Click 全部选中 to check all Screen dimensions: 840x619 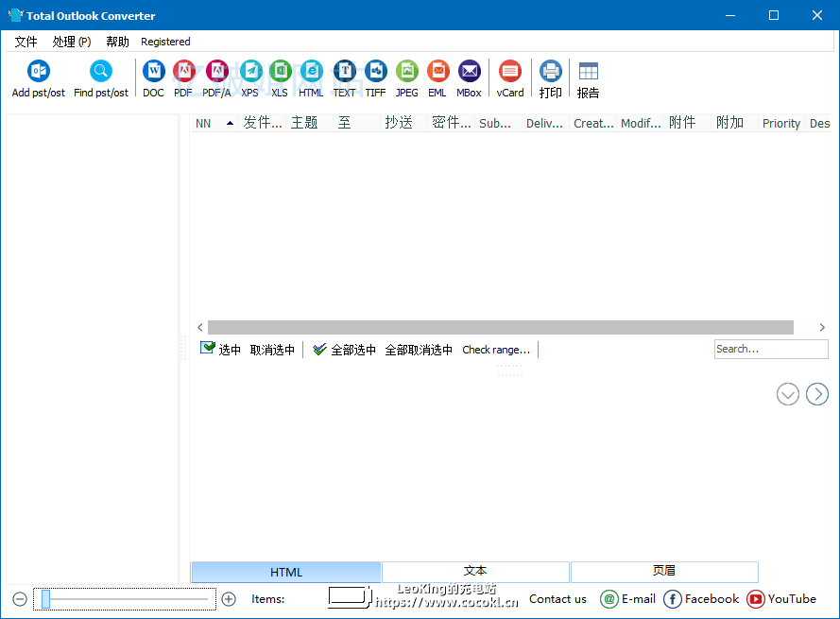coord(344,350)
